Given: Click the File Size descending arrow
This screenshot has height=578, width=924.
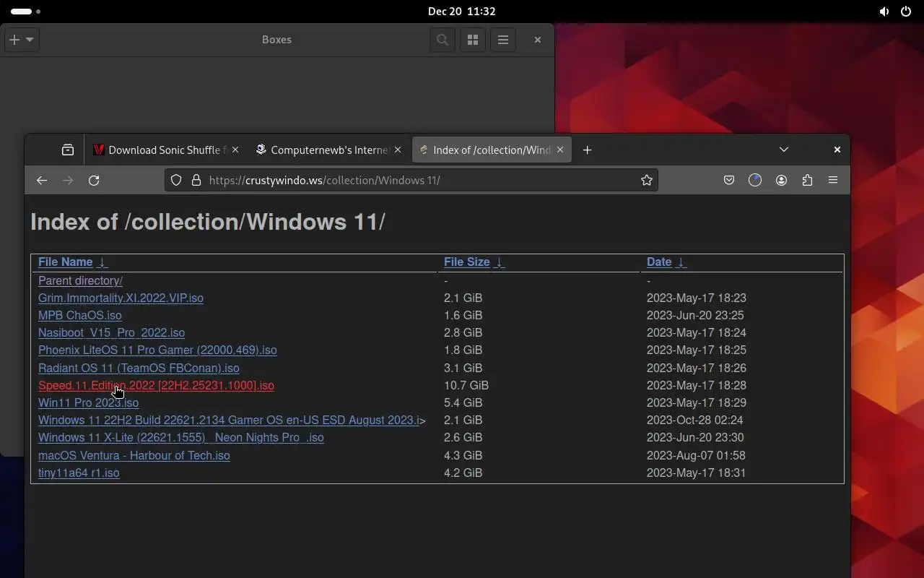Looking at the screenshot, I should (499, 262).
